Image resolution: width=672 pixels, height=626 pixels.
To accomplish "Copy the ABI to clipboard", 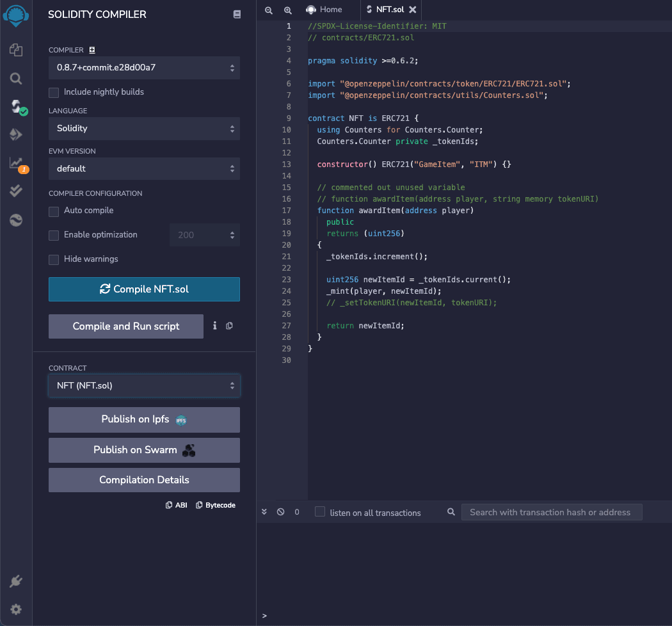I will click(x=177, y=505).
